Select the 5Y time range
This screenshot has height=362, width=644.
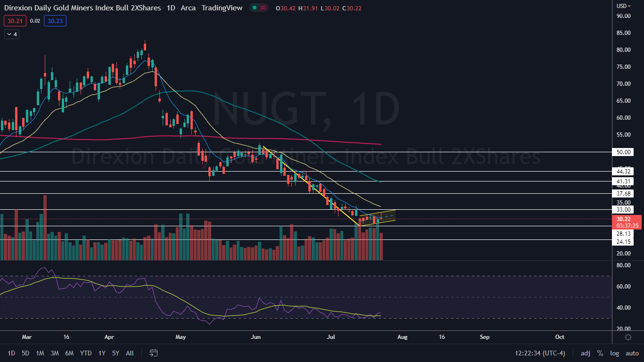click(116, 353)
